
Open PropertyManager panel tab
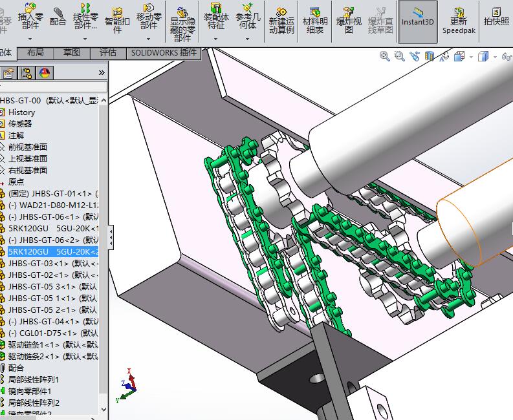(8, 73)
